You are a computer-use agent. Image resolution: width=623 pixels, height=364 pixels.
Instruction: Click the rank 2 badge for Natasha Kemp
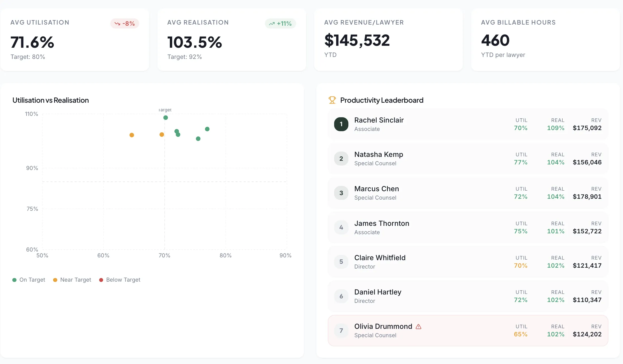click(x=341, y=159)
